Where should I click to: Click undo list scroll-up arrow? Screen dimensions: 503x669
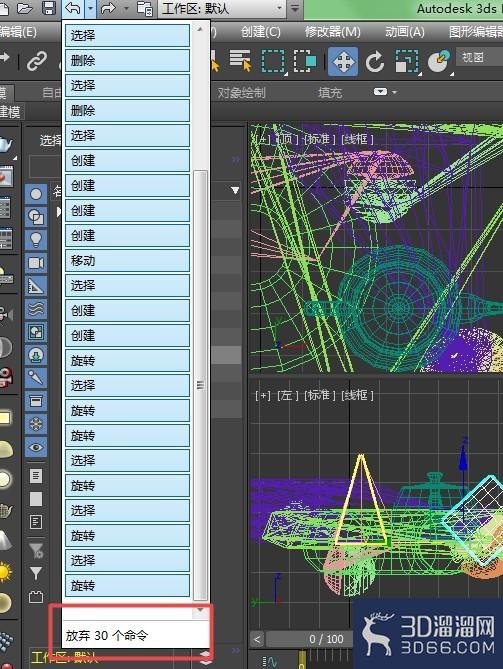pos(200,29)
